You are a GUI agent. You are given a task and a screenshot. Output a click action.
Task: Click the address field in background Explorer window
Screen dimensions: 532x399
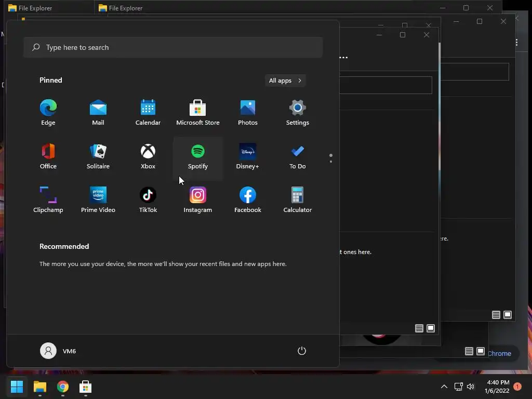[x=386, y=85]
